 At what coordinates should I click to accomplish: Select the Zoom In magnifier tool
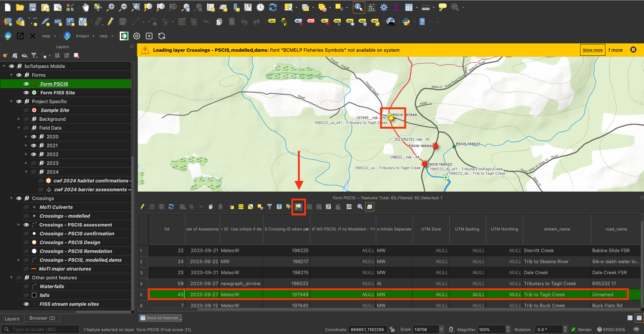pos(110,7)
